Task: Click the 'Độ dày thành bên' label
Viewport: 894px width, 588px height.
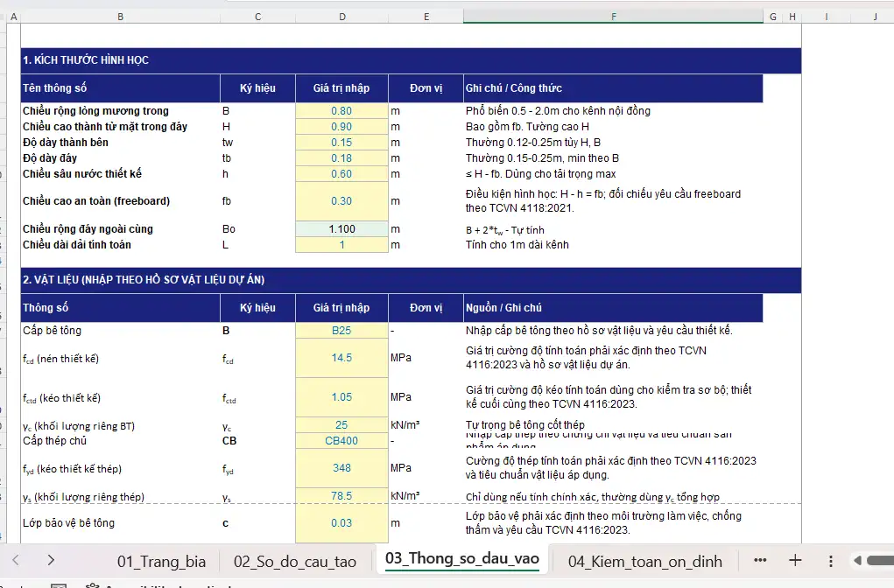Action: pyautogui.click(x=66, y=143)
